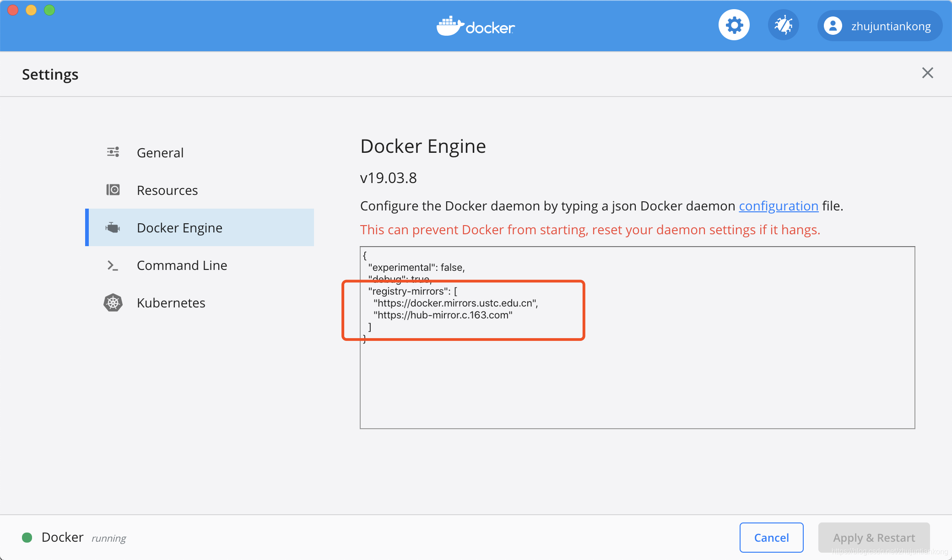Open the Command Line terminal icon
This screenshot has height=560, width=952.
click(x=113, y=265)
